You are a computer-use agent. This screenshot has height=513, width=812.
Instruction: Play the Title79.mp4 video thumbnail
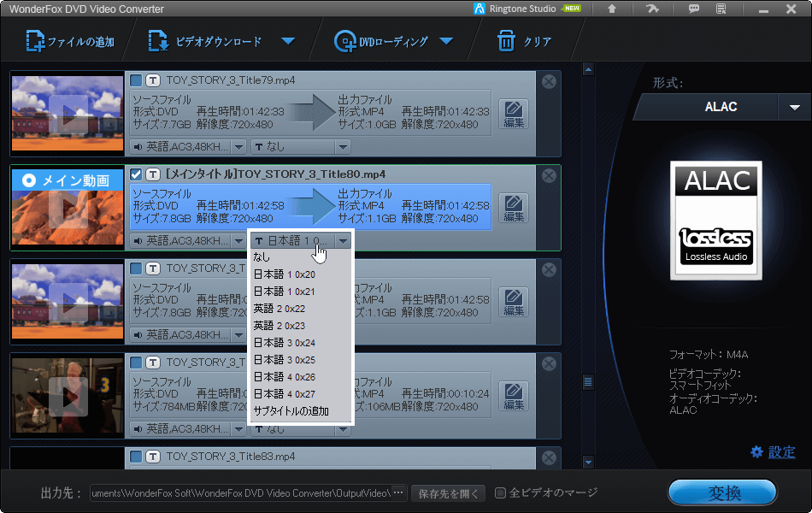coord(68,114)
